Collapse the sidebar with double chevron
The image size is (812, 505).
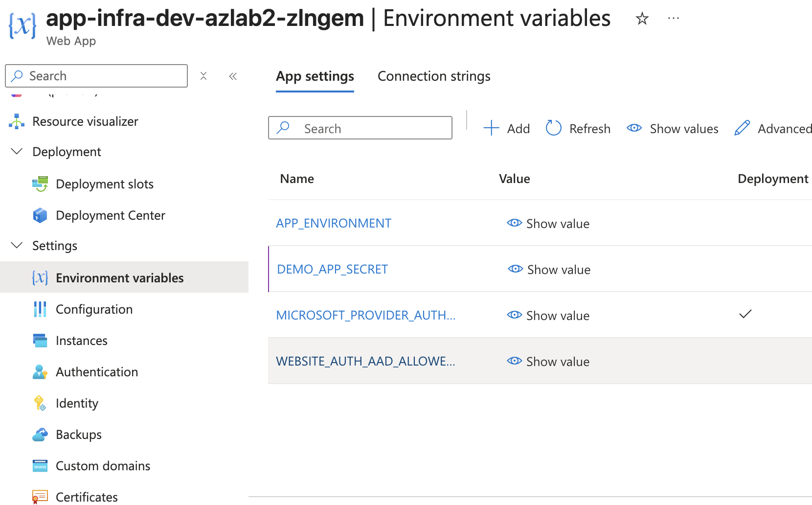[233, 76]
